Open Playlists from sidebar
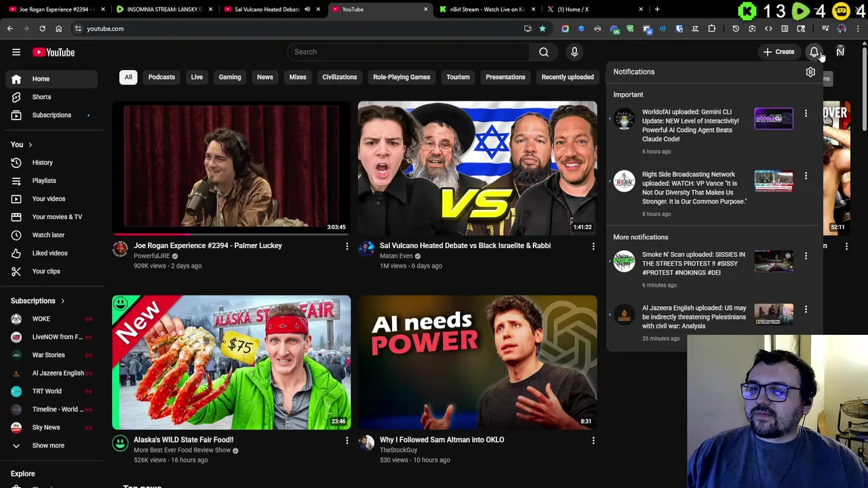The height and width of the screenshot is (488, 868). (52, 181)
